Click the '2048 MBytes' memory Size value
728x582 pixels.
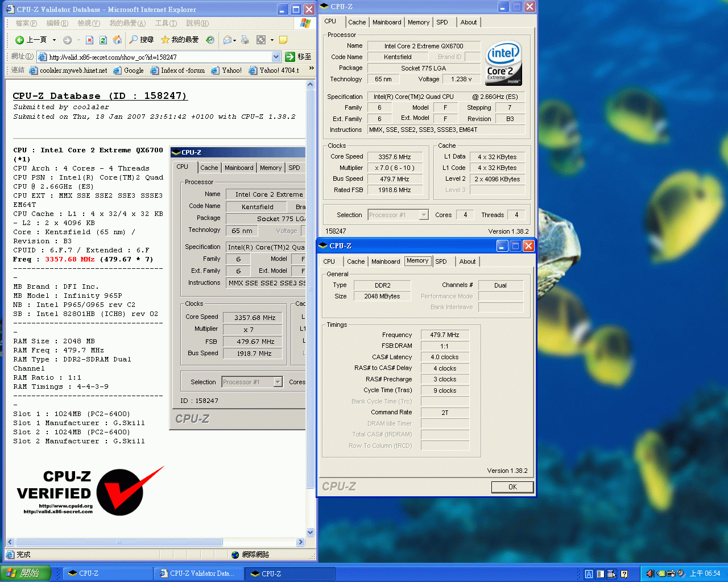(382, 296)
